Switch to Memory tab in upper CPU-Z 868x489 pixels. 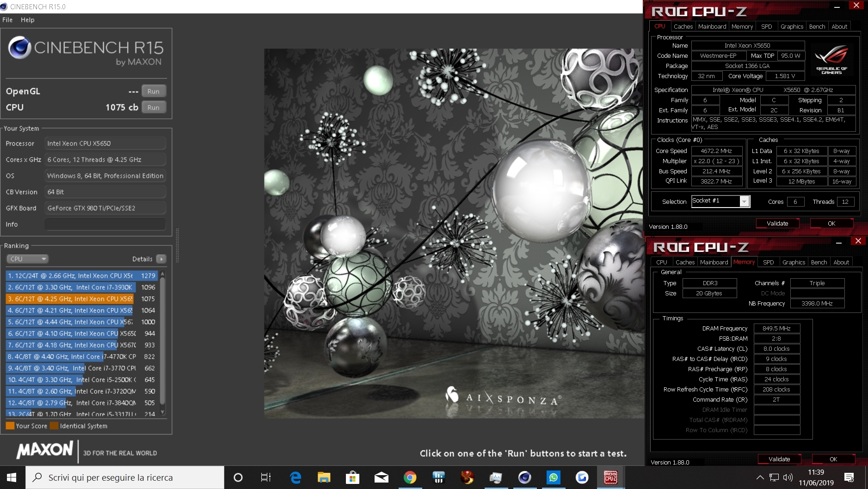(742, 26)
